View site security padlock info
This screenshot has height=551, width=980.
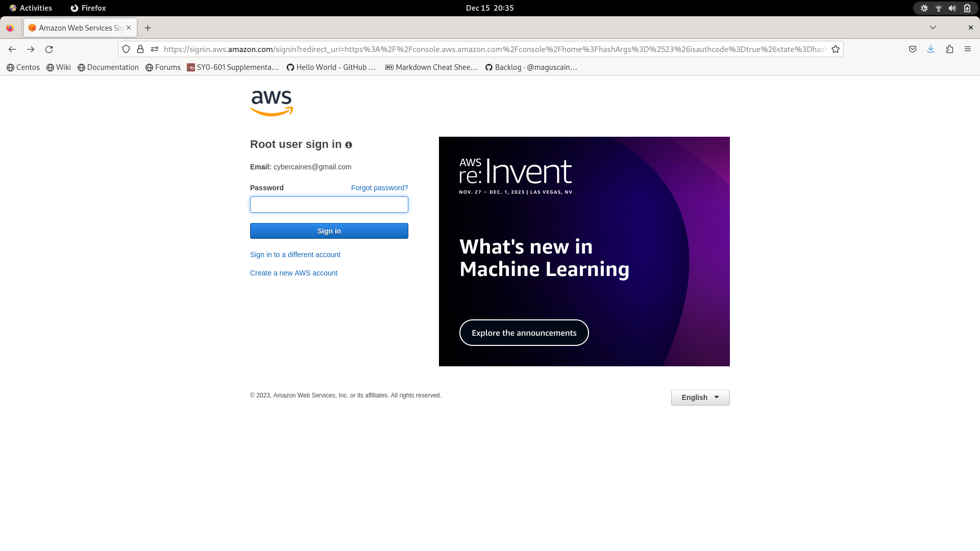pos(140,49)
